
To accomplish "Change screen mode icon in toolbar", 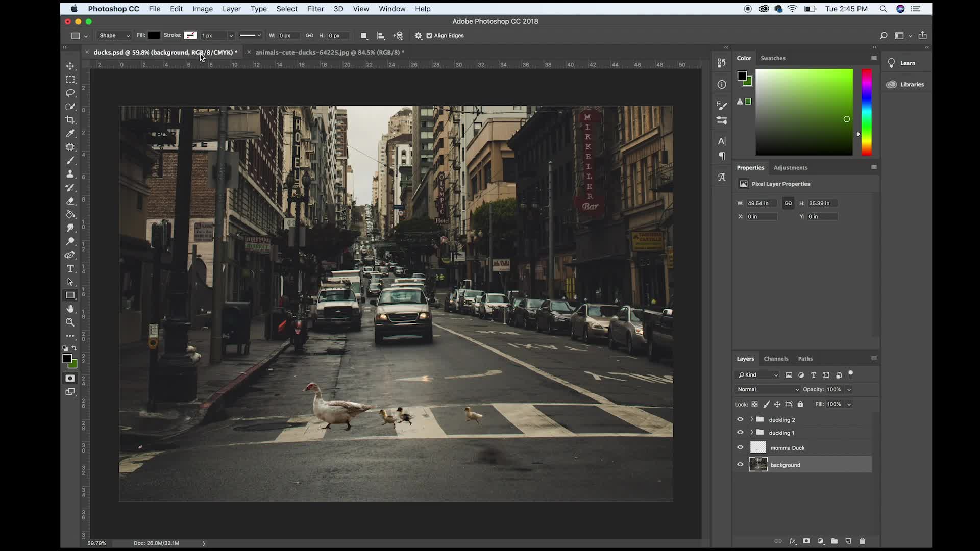I will point(70,392).
